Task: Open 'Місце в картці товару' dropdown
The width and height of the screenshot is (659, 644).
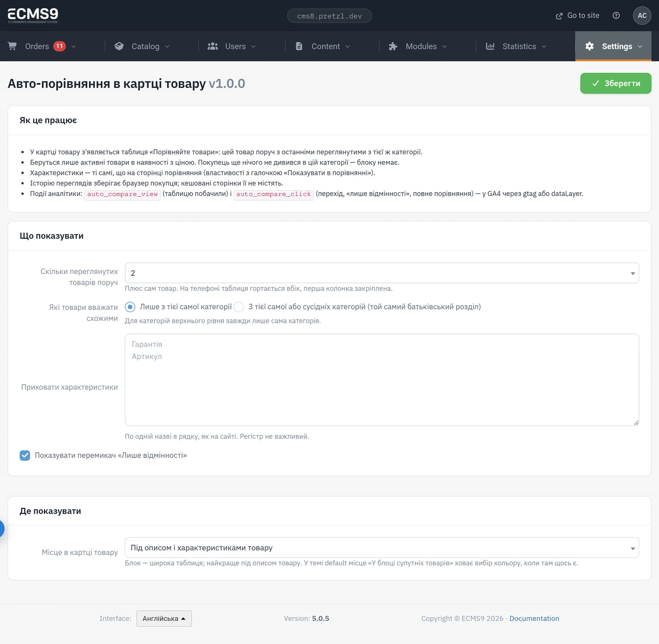Action: coord(382,547)
